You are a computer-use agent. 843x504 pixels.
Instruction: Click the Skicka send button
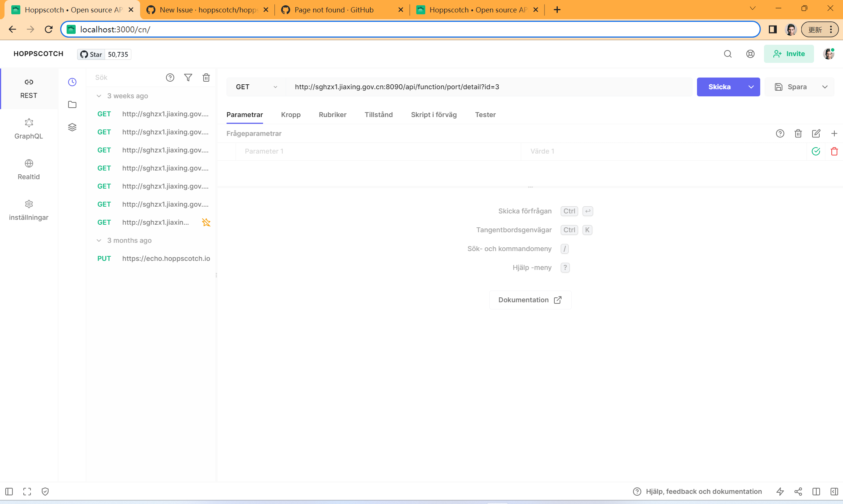point(719,87)
